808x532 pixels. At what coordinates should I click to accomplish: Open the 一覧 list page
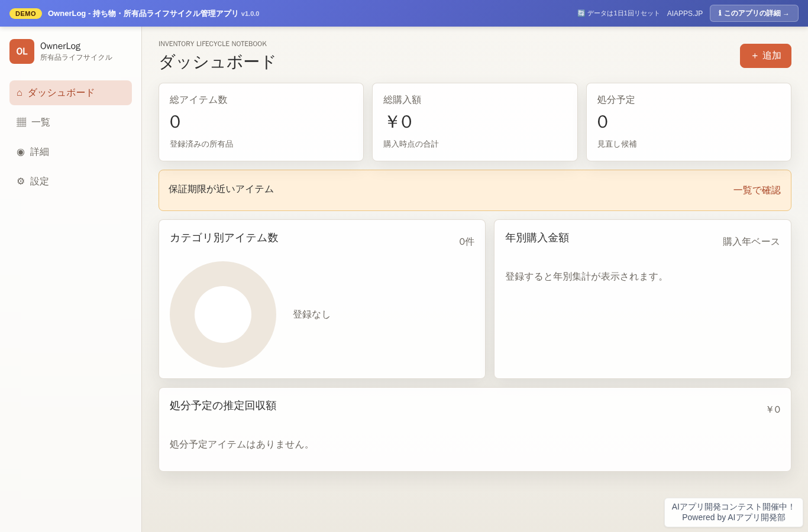70,122
